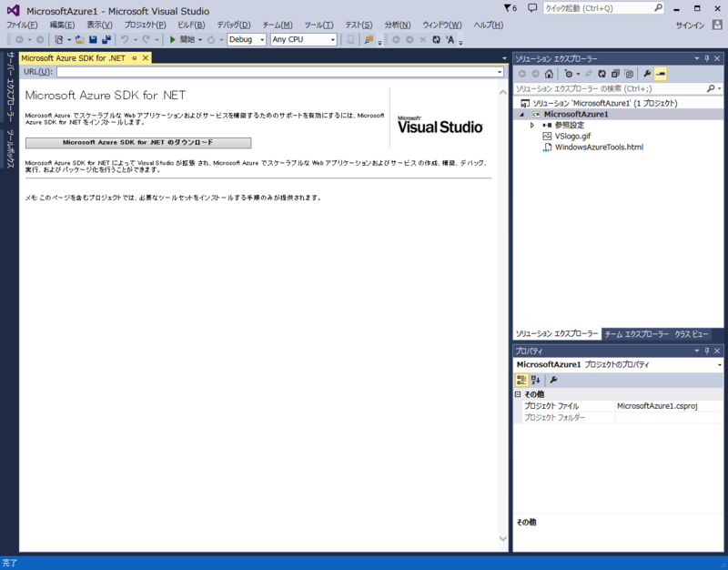
Task: Click the new project toolbar icon
Action: point(58,39)
